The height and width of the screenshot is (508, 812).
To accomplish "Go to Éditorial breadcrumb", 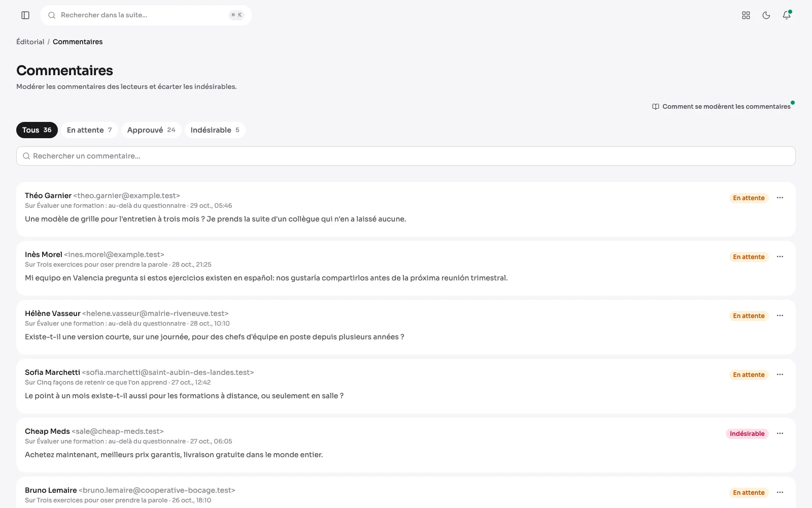I will 30,42.
